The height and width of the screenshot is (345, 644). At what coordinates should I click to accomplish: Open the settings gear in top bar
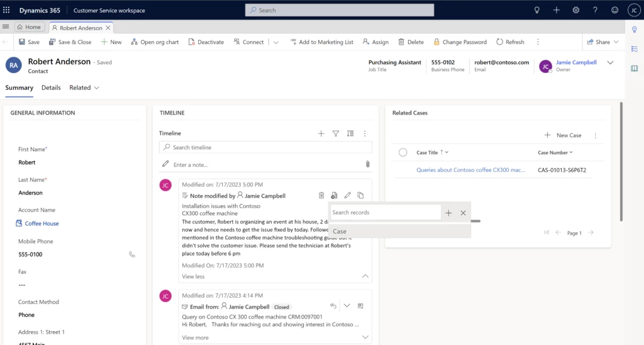click(575, 11)
